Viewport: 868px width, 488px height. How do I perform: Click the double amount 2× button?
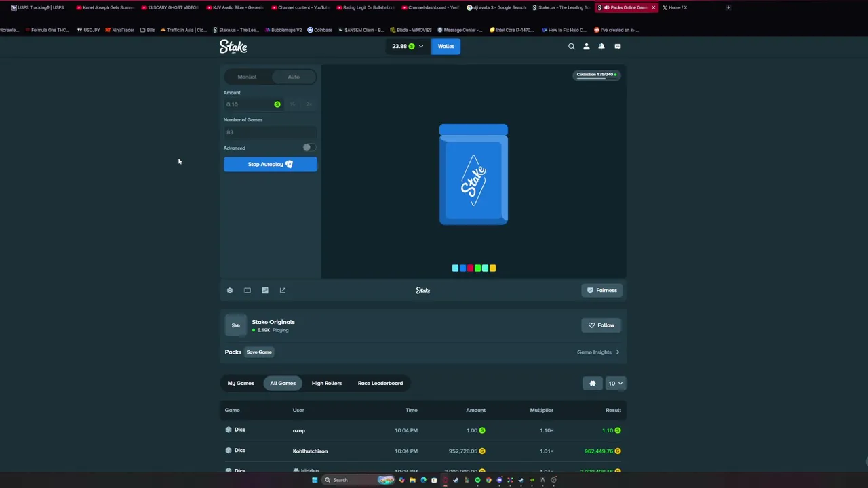[x=309, y=104]
